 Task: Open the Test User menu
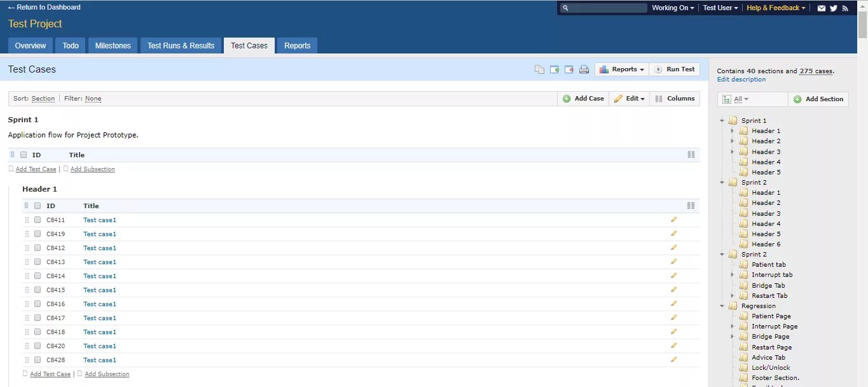[x=720, y=8]
